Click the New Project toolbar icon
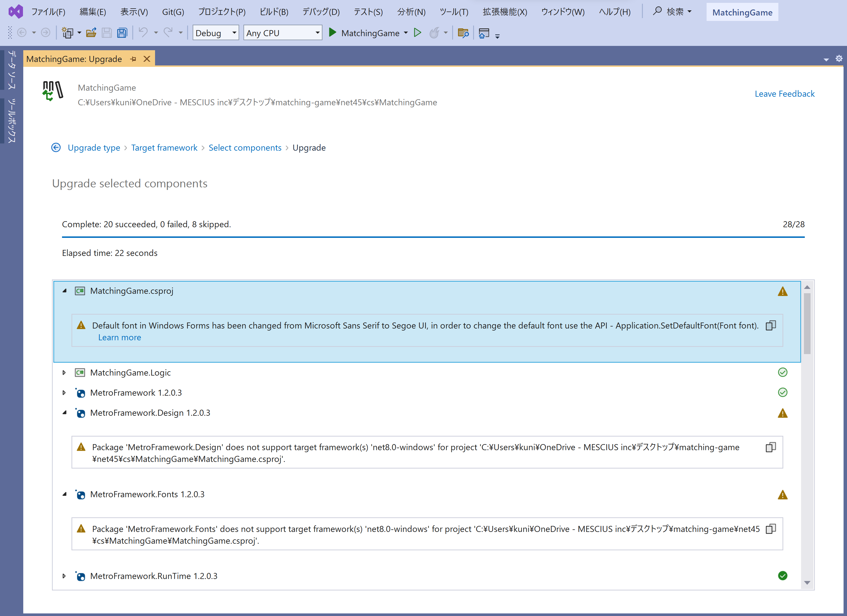This screenshot has width=847, height=616. click(x=67, y=33)
